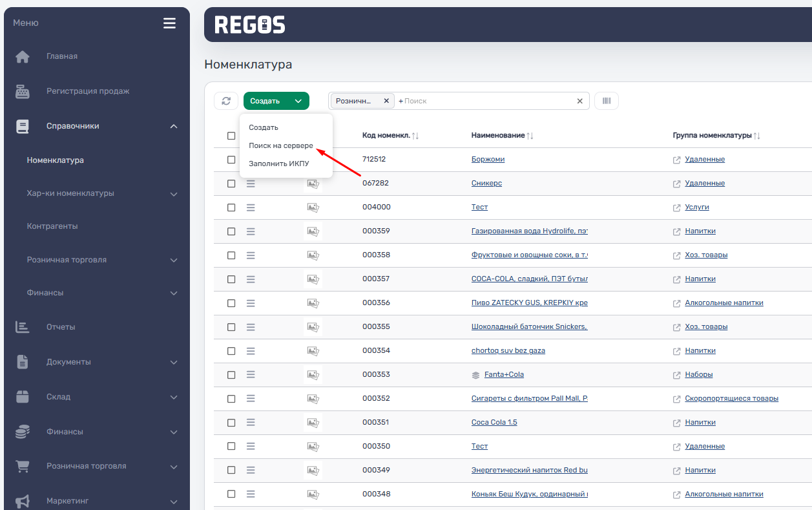Clear the search field with X icon

coord(579,101)
